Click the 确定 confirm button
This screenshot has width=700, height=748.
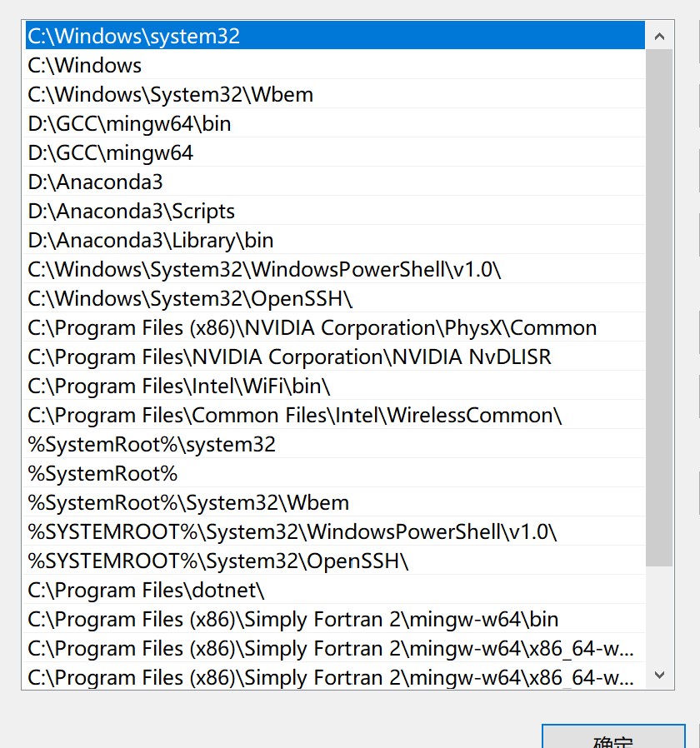[613, 736]
